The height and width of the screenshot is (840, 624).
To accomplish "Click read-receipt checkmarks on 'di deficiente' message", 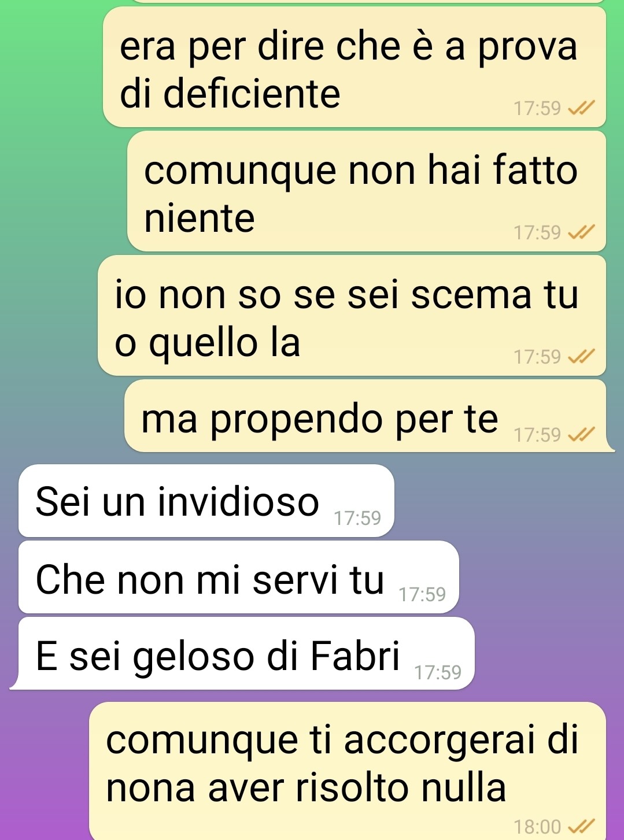I will pyautogui.click(x=581, y=108).
